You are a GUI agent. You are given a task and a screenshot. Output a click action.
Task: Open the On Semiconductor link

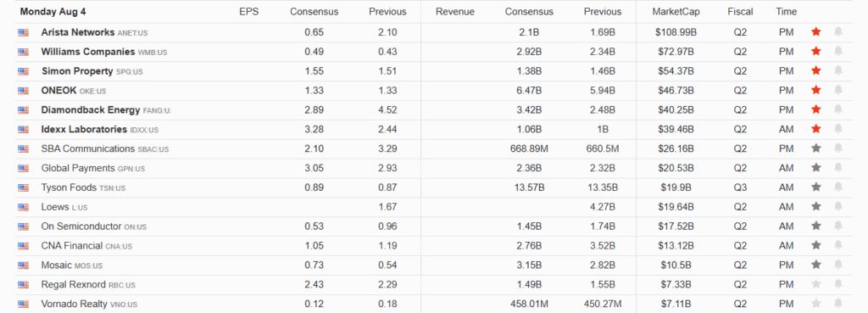point(81,226)
